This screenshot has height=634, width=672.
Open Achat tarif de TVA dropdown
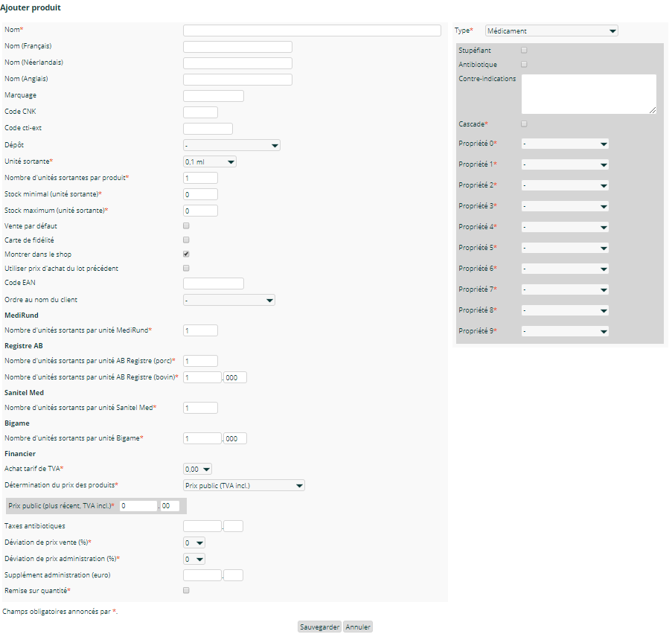[x=197, y=469]
